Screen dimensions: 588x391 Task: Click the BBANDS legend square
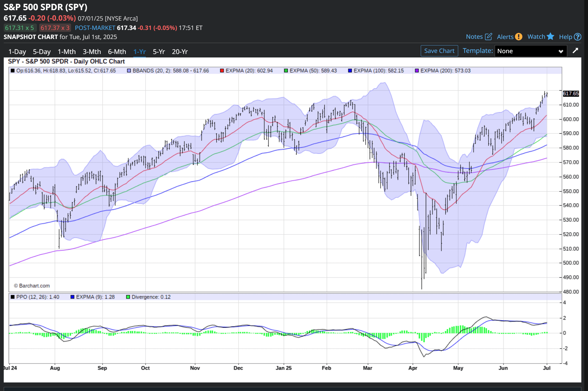coord(129,71)
